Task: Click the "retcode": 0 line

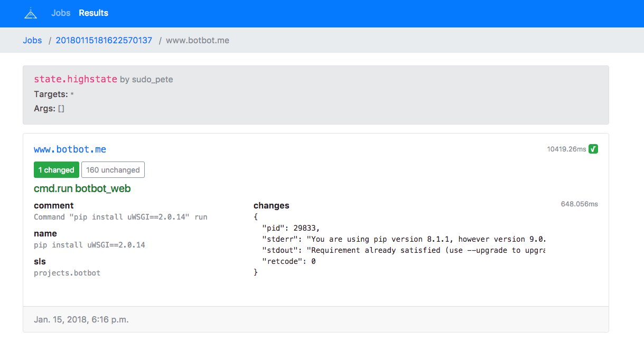Action: (289, 261)
